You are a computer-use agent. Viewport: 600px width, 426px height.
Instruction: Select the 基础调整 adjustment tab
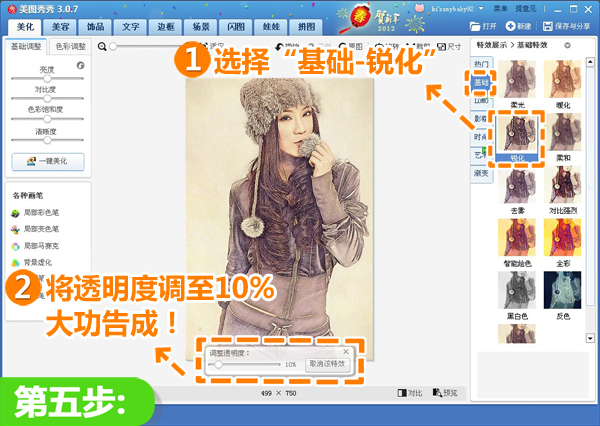26,47
